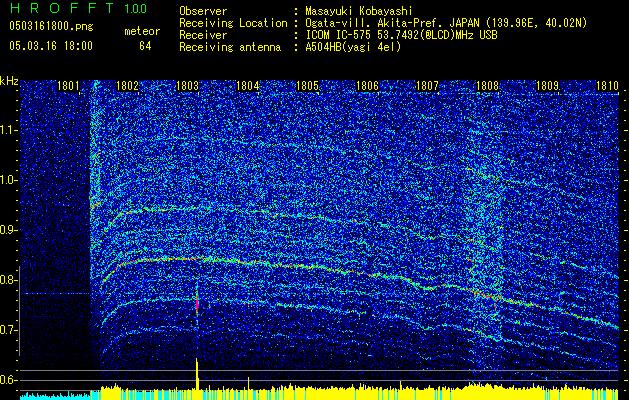Click the 1802 time marker
629x400 pixels.
pos(128,86)
